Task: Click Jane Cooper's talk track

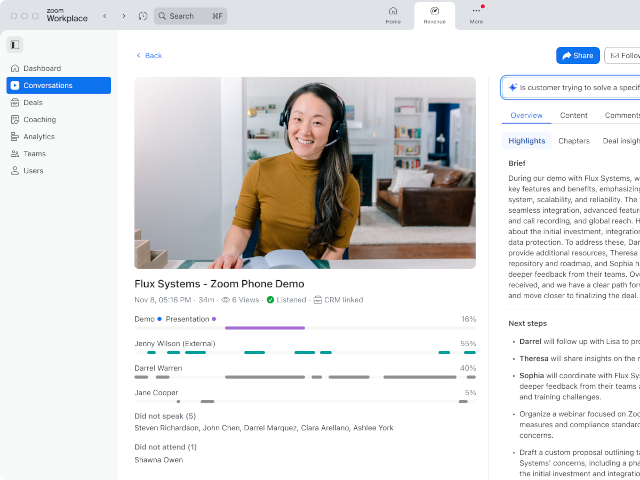Action: pyautogui.click(x=305, y=402)
